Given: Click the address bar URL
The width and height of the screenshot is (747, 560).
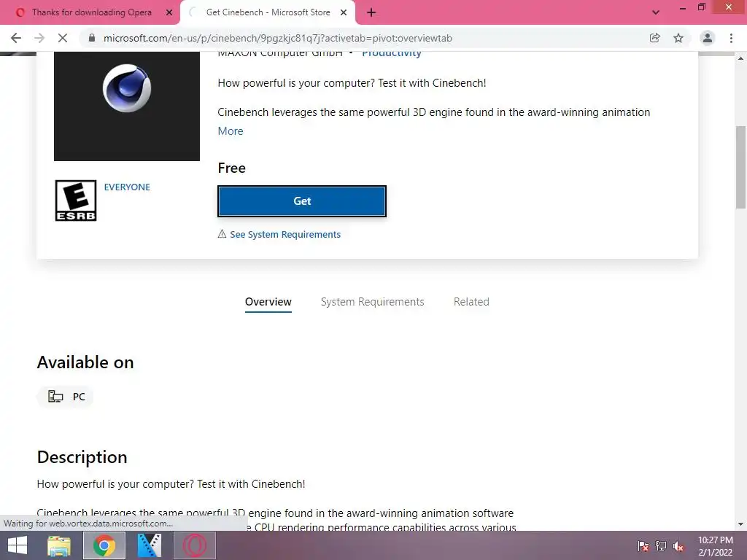Looking at the screenshot, I should pos(278,38).
